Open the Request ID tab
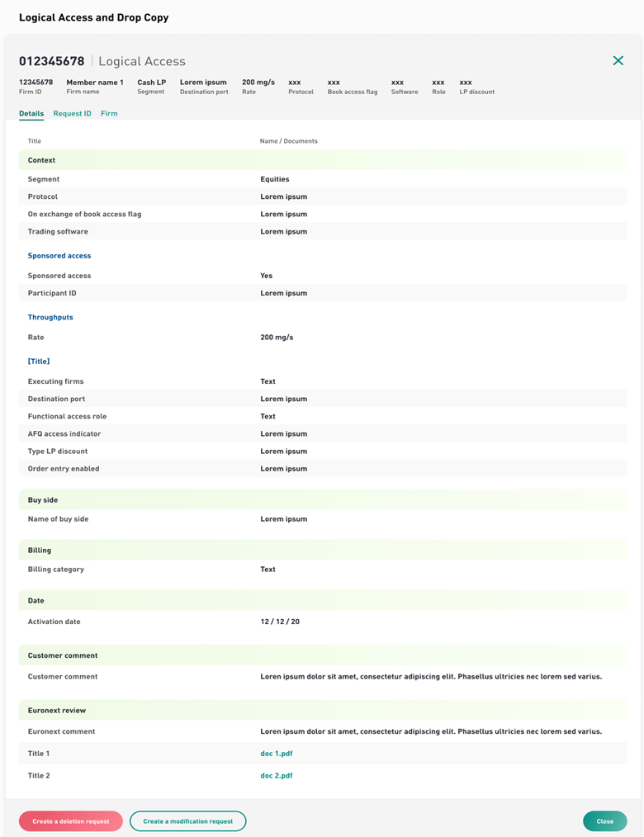Viewport: 644px width, 837px height. (72, 113)
